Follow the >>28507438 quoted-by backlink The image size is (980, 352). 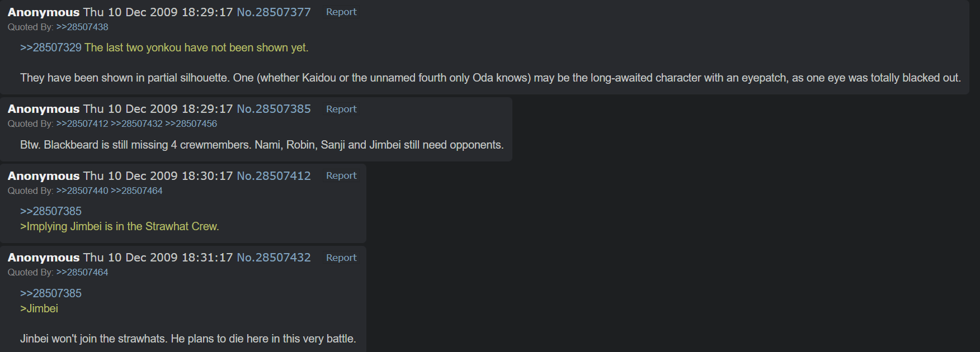click(82, 27)
